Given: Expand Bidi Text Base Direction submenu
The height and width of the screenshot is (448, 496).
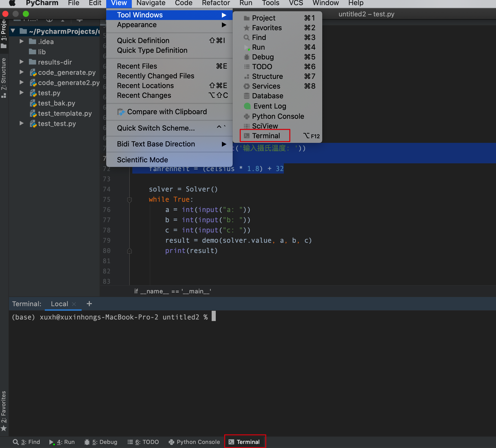Looking at the screenshot, I should pos(169,144).
